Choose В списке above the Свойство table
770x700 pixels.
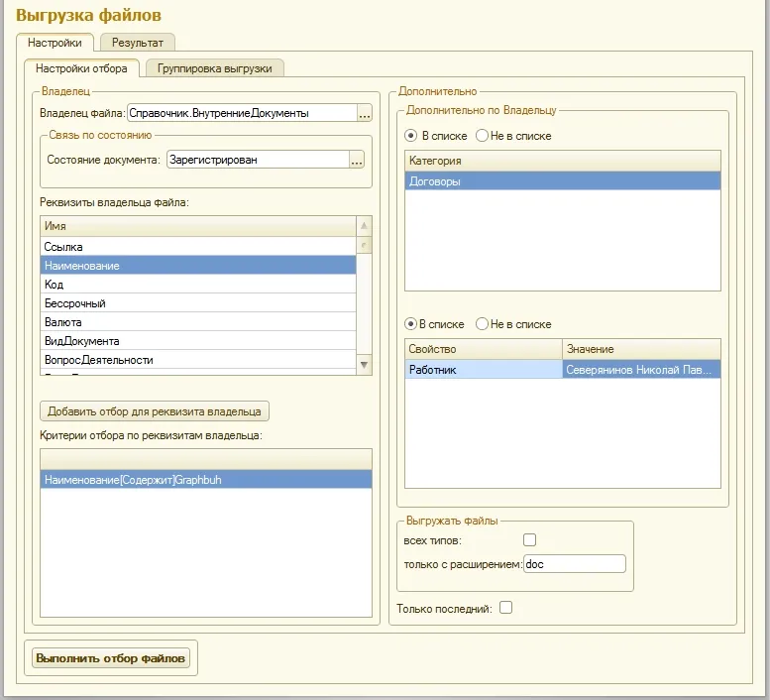click(434, 324)
